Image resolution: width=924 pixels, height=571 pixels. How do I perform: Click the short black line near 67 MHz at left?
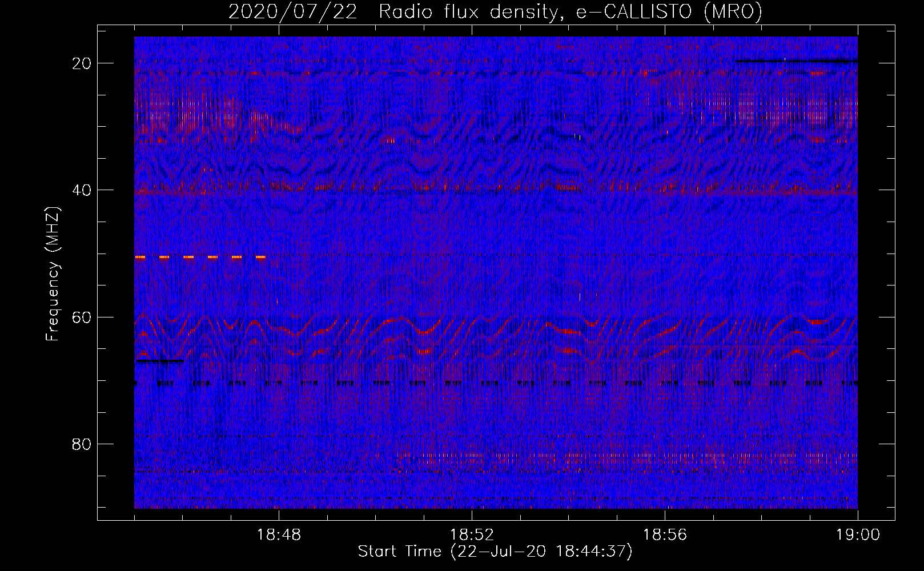point(159,361)
